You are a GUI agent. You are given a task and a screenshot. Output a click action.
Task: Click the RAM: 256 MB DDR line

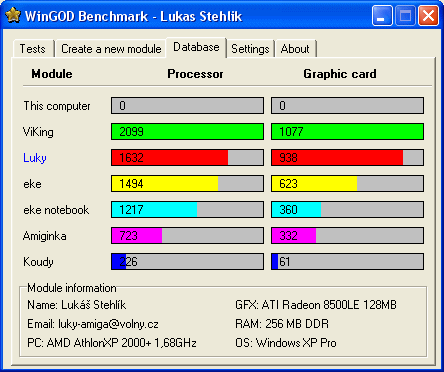[x=282, y=324]
